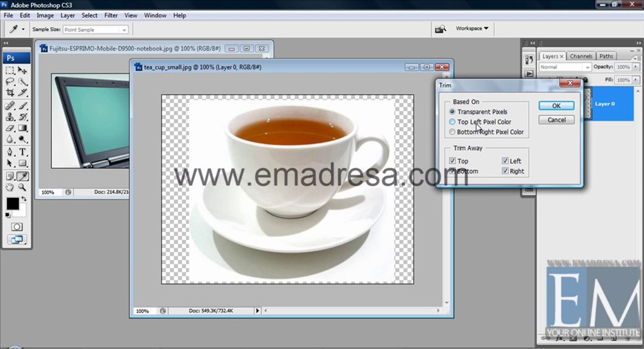
Task: Select the Clone Stamp tool
Action: pos(10,117)
